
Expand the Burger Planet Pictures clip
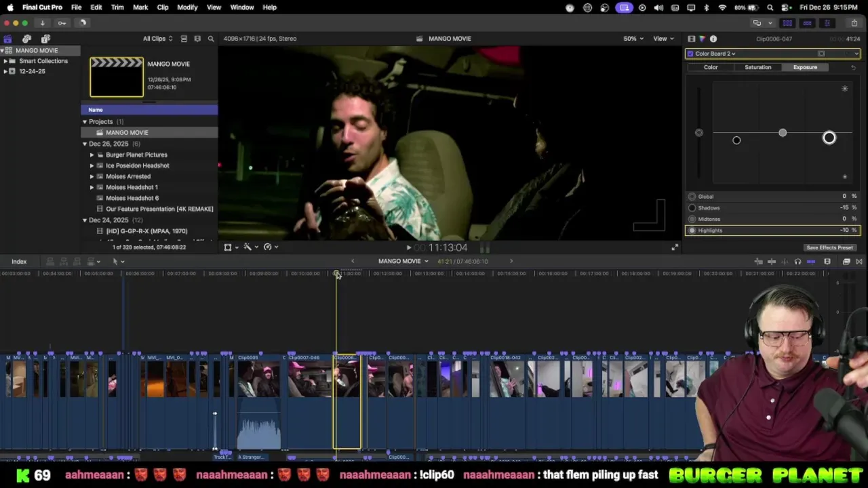click(92, 155)
